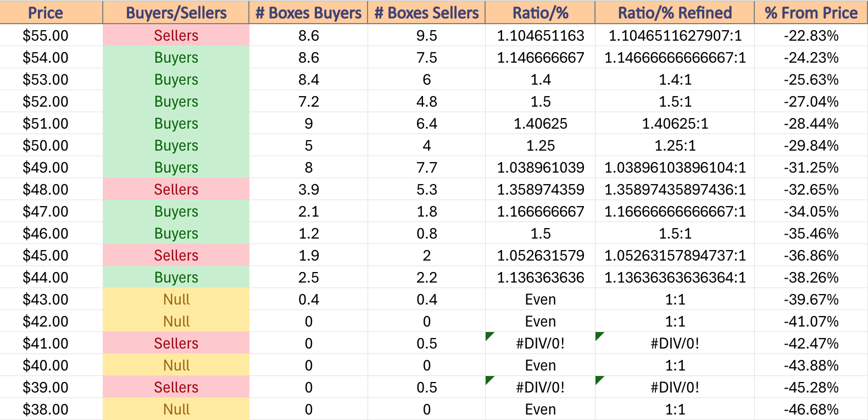Select the 1.40625 ratio cell

click(540, 123)
